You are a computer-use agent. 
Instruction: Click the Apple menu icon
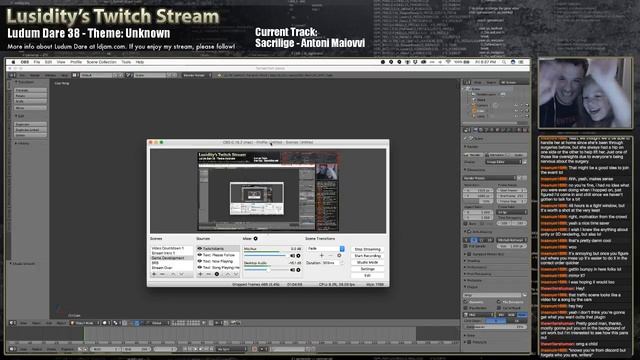tap(13, 62)
